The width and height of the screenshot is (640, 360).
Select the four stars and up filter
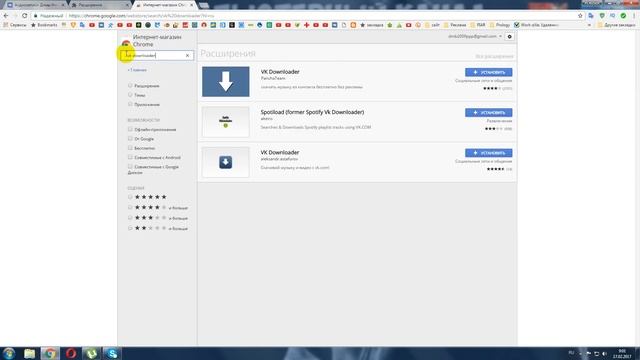[x=130, y=207]
